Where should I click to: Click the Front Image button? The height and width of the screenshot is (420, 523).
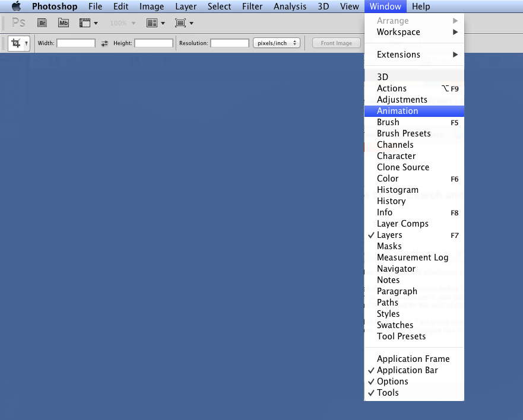(336, 43)
